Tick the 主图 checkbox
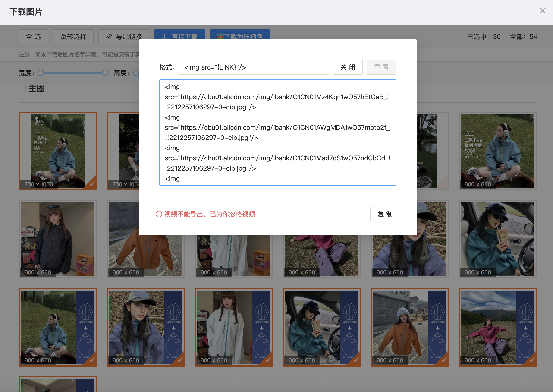Image resolution: width=553 pixels, height=392 pixels. coord(22,88)
